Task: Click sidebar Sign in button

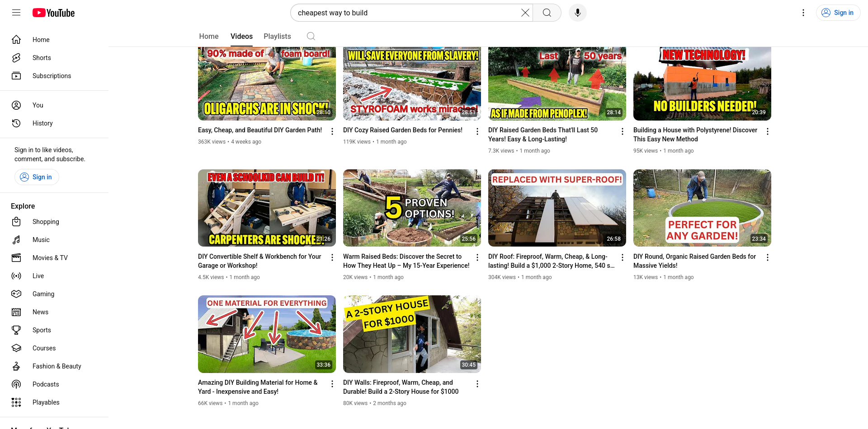Action: 37,177
